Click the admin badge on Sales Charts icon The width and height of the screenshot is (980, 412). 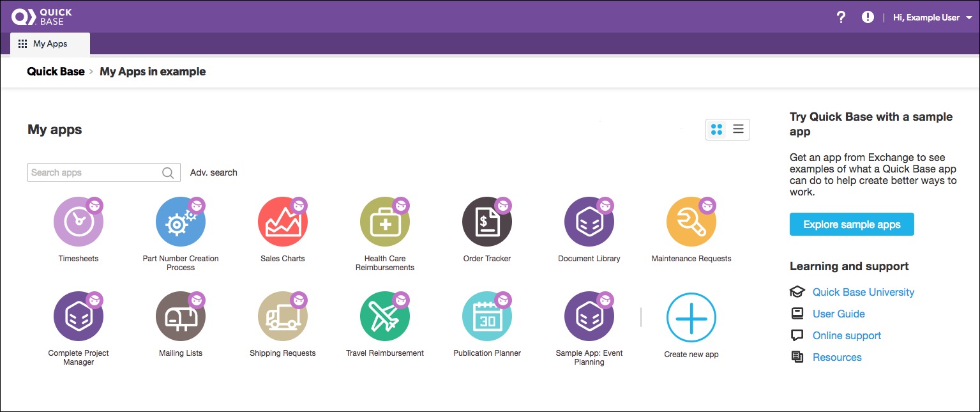299,206
